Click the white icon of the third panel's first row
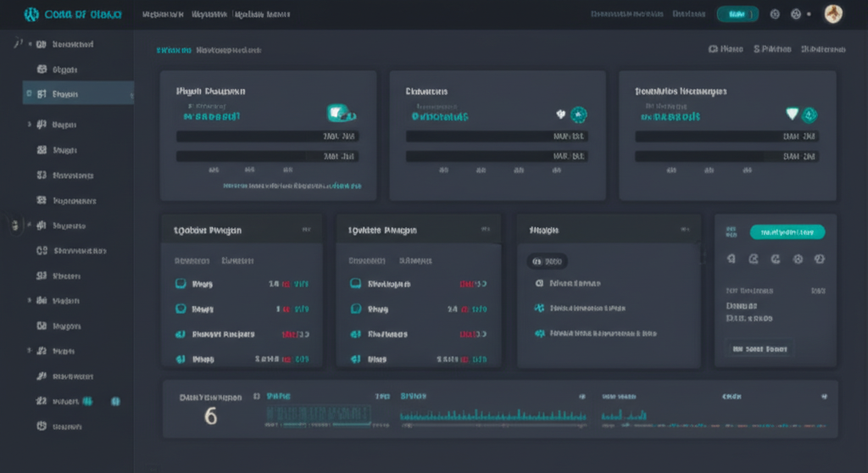Viewport: 868px width, 473px height. [x=538, y=283]
